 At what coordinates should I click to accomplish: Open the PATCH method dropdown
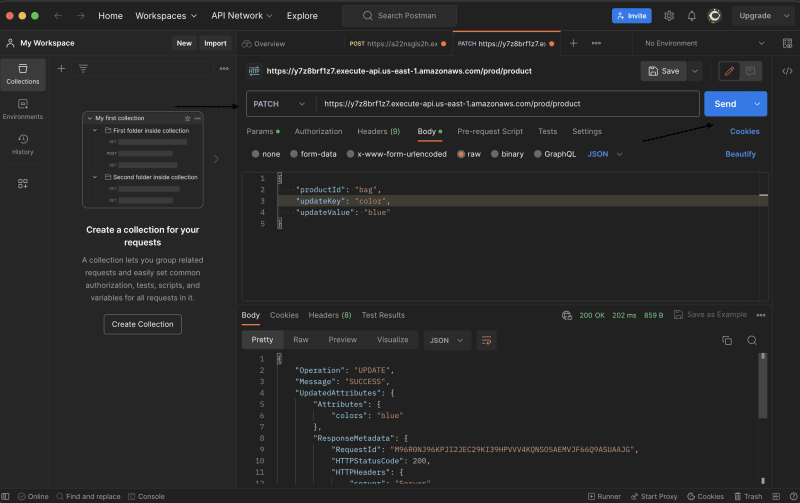pyautogui.click(x=280, y=104)
